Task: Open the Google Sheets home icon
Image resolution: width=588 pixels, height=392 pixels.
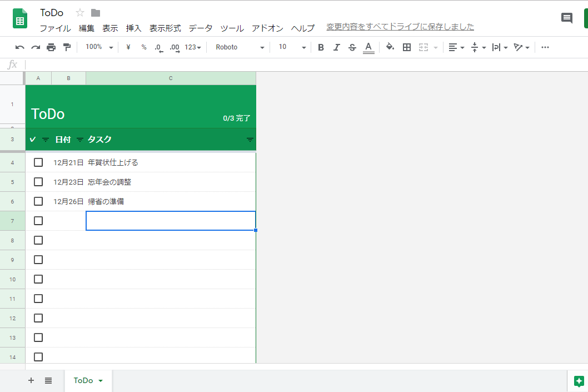Action: coord(20,18)
